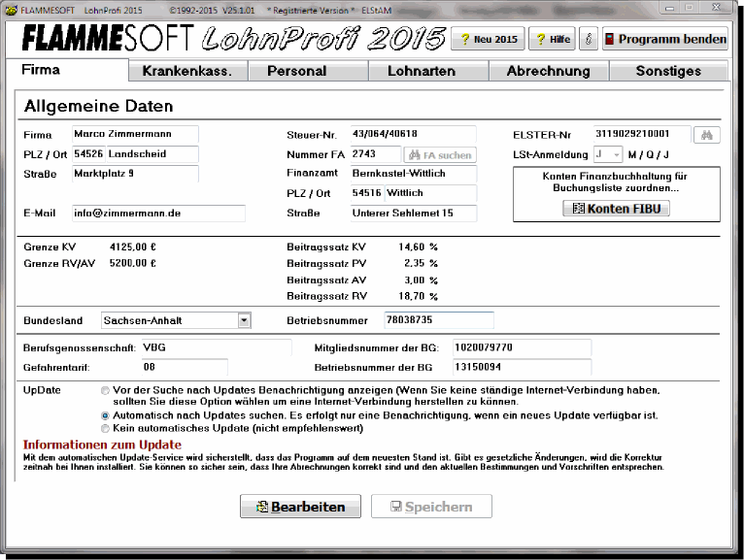Click the FLAMMESOFT title bar app icon
This screenshot has height=560, width=744.
[12, 10]
